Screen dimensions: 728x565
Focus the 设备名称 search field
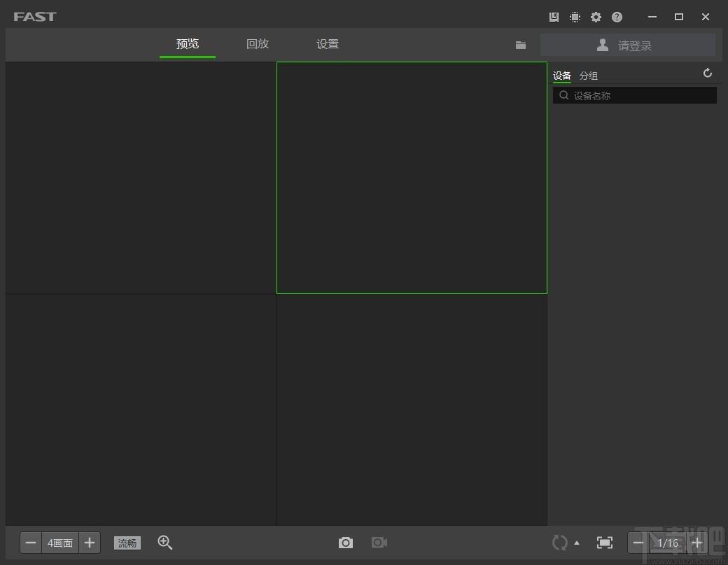[635, 95]
